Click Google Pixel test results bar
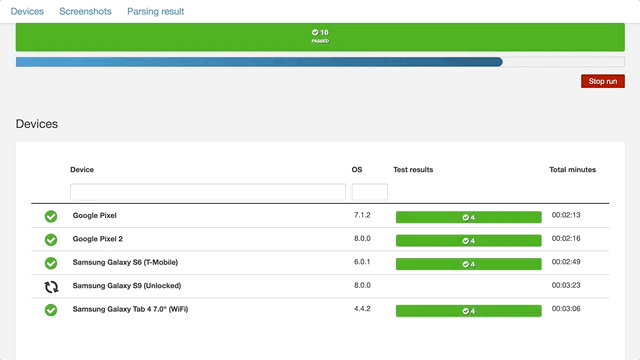The width and height of the screenshot is (640, 360). (469, 217)
